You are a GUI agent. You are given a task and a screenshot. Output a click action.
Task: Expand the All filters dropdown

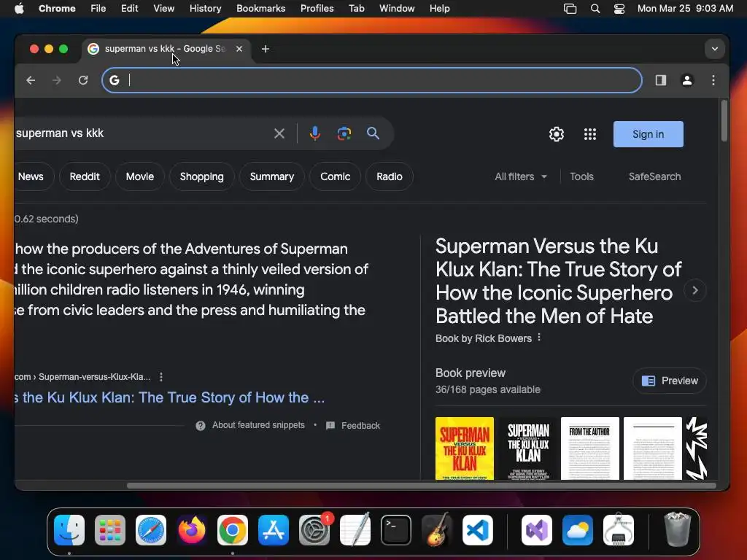click(520, 176)
